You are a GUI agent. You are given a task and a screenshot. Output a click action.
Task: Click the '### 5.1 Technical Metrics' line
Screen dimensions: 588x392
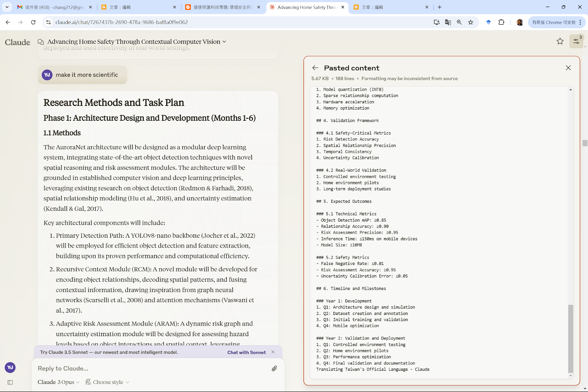point(346,214)
